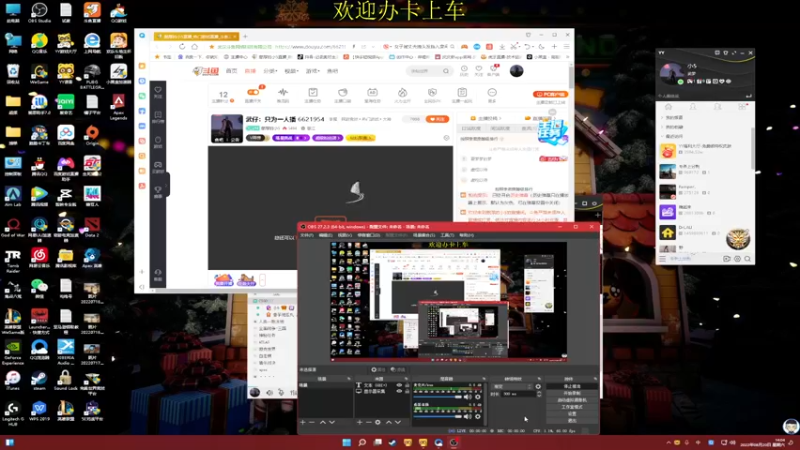Move selected OBS scene down
This screenshot has width=800, height=450.
(x=332, y=422)
